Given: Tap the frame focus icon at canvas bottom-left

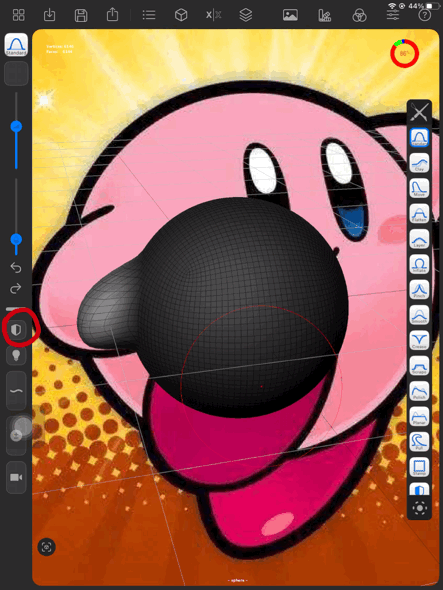Looking at the screenshot, I should click(x=47, y=547).
